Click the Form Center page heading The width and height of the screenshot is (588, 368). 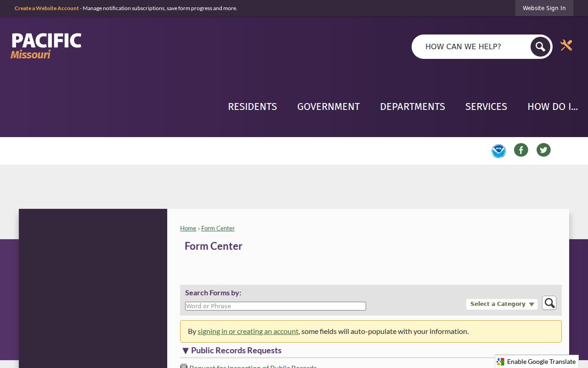pos(214,246)
